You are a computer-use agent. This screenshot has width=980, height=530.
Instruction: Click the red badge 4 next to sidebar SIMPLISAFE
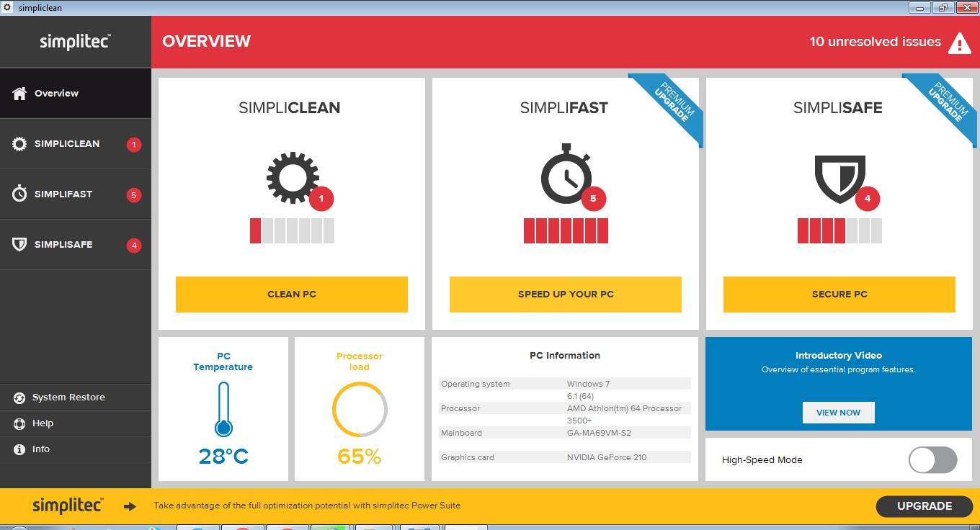tap(133, 246)
